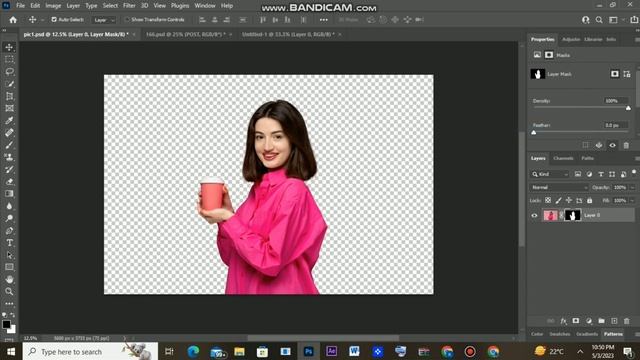Image resolution: width=640 pixels, height=360 pixels.
Task: Delete mask trash icon in Properties panel
Action: [626, 145]
